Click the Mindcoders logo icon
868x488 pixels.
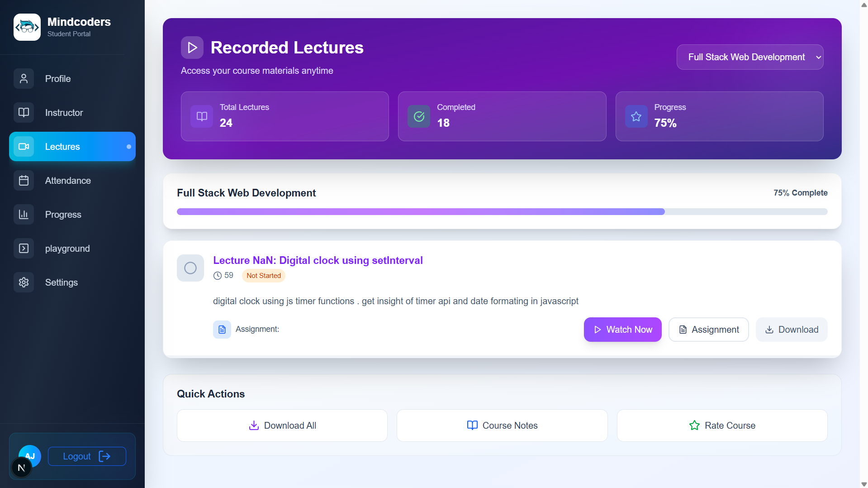pos(27,27)
